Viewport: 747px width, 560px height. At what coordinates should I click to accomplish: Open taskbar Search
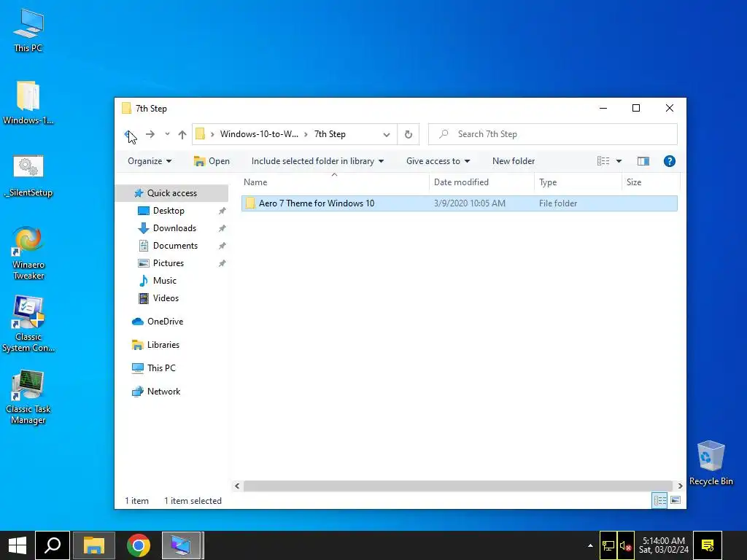(x=53, y=545)
